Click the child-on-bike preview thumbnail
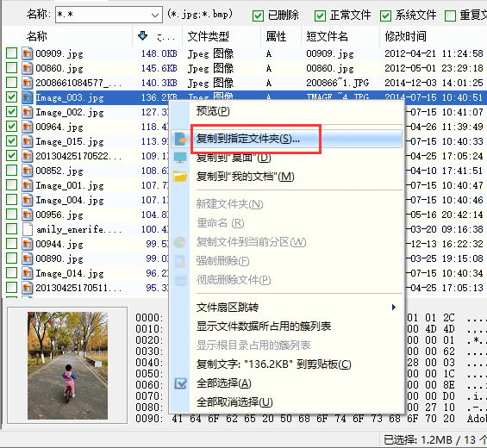The image size is (487, 448). pos(67,365)
